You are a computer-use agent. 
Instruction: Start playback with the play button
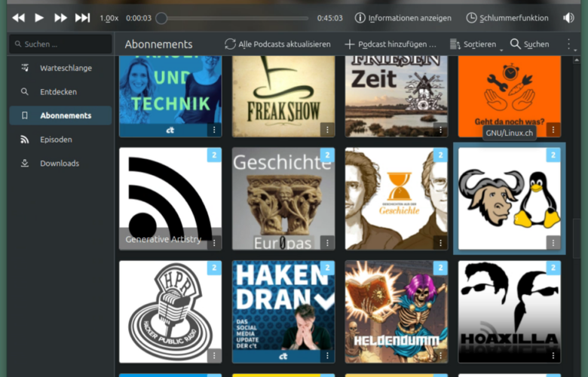(x=39, y=17)
